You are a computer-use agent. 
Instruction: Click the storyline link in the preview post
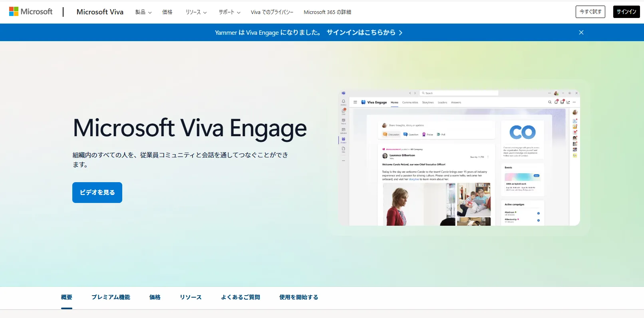414,179
